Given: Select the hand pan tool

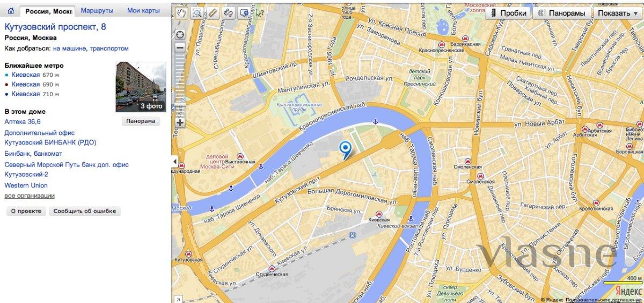Looking at the screenshot, I should pos(181,13).
